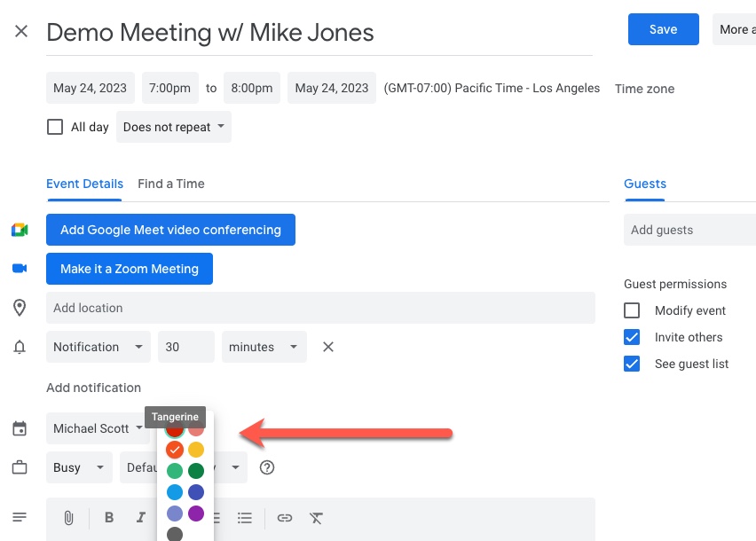Pick the purple Grape color swatch
The image size is (756, 541).
196,514
